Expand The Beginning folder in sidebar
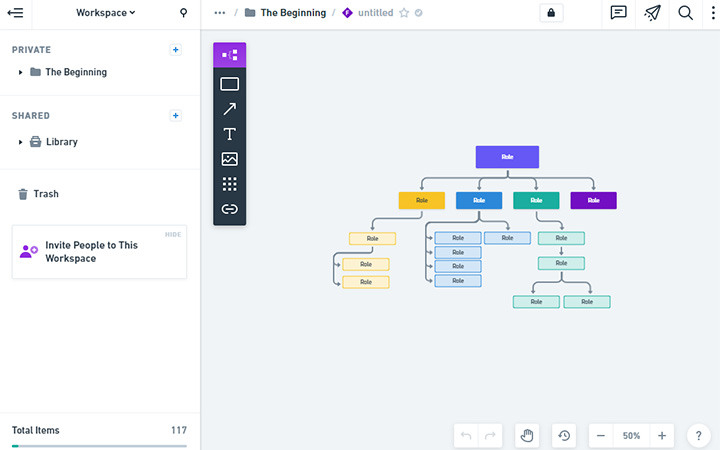The image size is (720, 450). 21,72
